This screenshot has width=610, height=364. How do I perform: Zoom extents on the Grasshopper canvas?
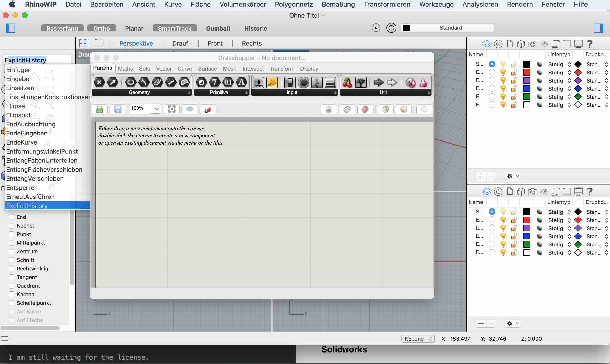point(172,109)
